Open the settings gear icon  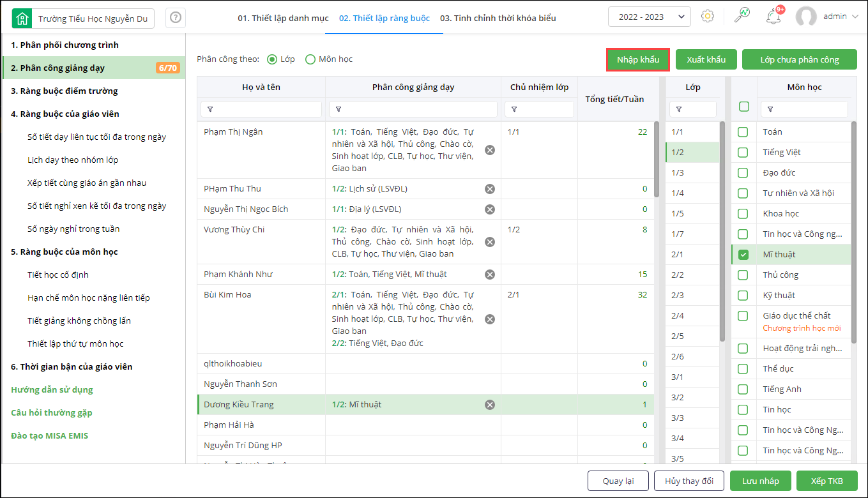click(707, 17)
